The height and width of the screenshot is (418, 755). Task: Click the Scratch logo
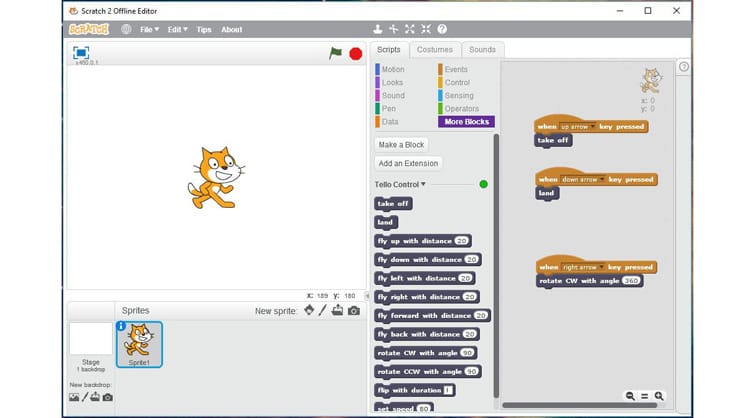89,29
